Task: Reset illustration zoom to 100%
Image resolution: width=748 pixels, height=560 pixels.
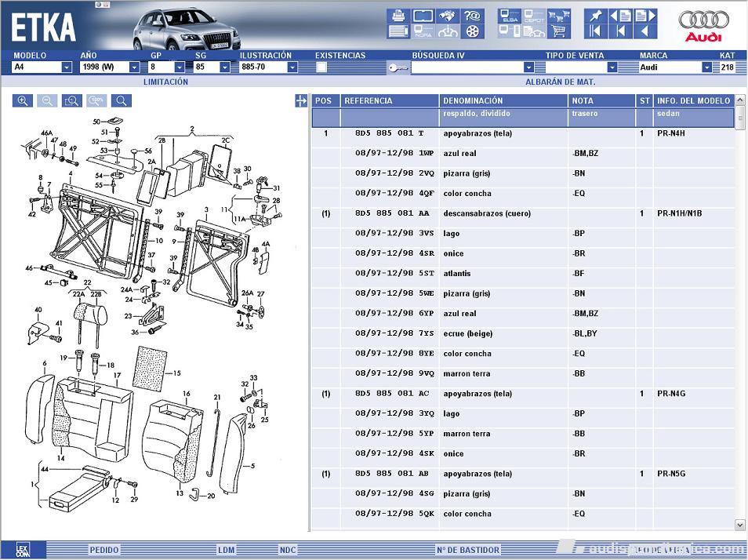Action: point(97,100)
